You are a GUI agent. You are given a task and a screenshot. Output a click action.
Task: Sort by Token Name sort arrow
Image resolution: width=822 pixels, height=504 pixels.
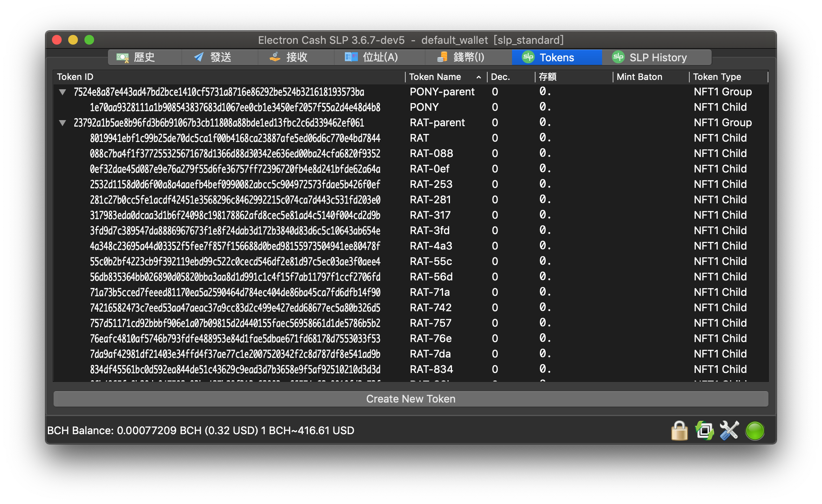click(x=479, y=77)
